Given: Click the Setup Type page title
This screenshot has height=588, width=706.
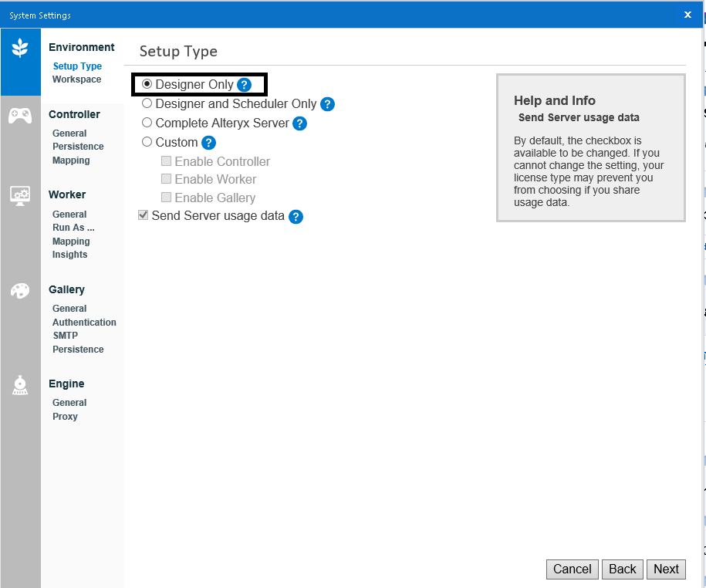Looking at the screenshot, I should (178, 52).
